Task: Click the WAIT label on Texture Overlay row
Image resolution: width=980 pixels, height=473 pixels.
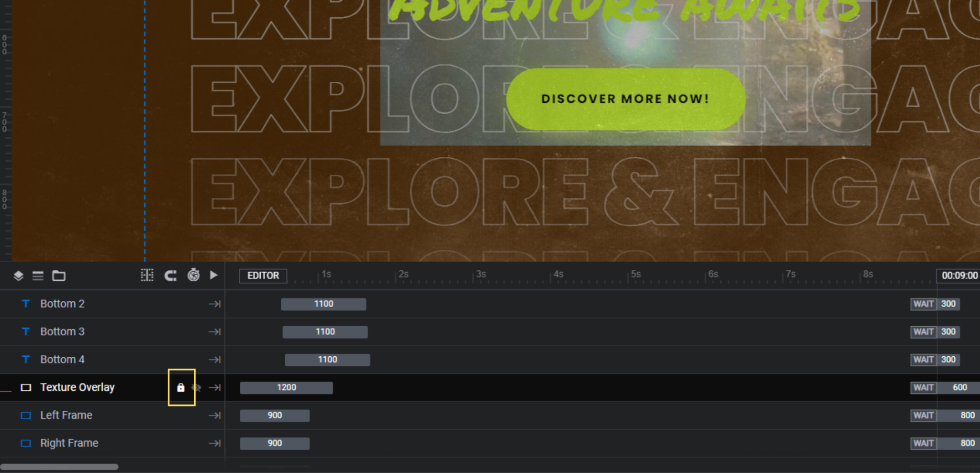Action: pos(923,387)
